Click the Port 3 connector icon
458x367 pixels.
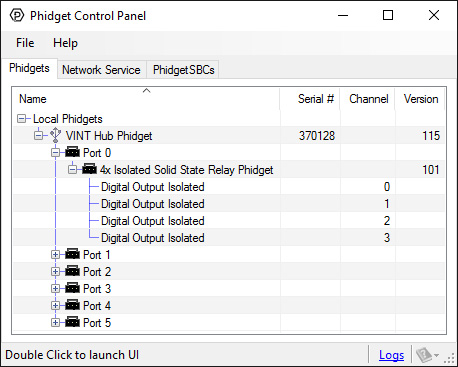[x=72, y=288]
